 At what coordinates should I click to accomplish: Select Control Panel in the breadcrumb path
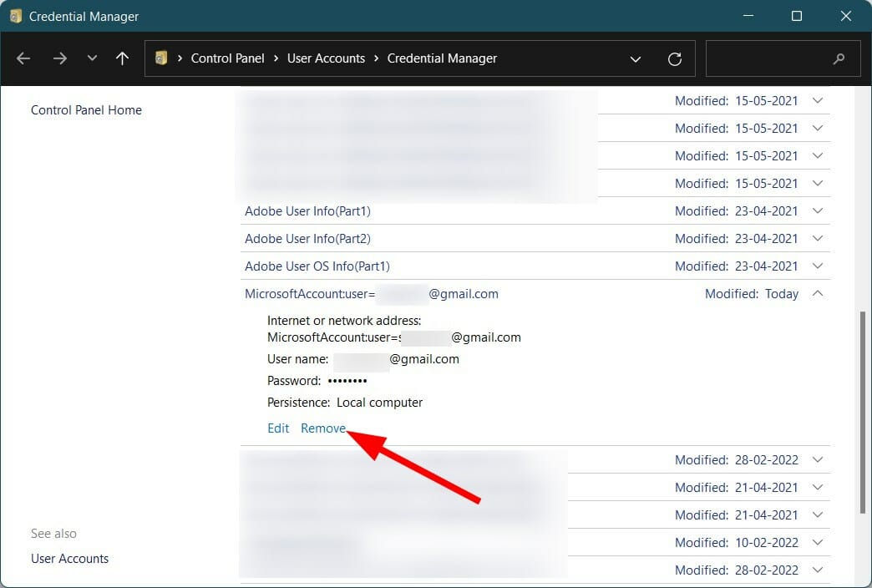click(x=227, y=58)
